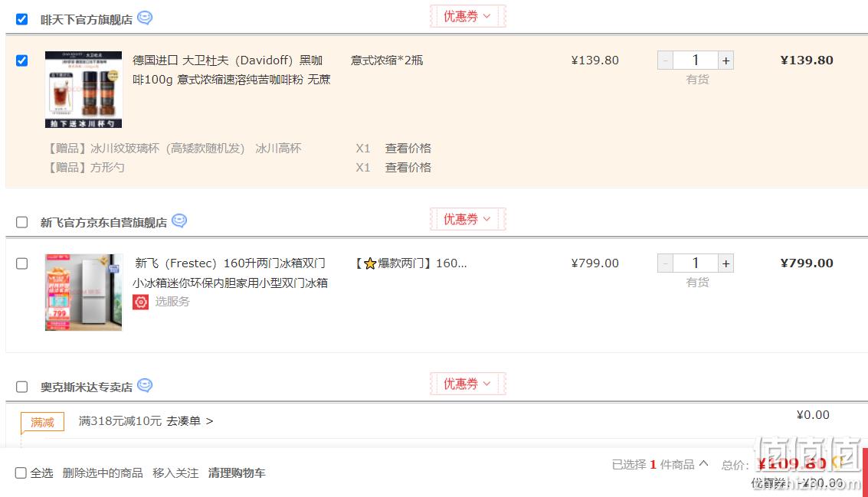Increase quantity of Davidoff coffee

coord(726,60)
